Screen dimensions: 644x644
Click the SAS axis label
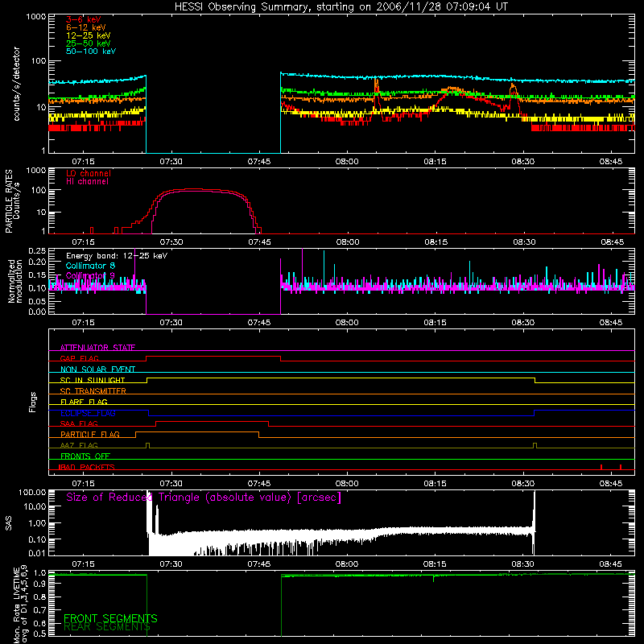[x=8, y=522]
